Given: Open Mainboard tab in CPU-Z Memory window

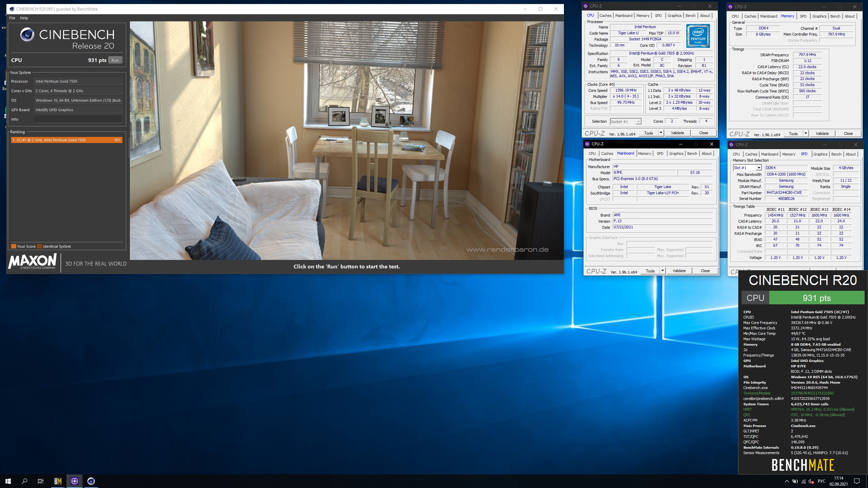Looking at the screenshot, I should [x=769, y=16].
